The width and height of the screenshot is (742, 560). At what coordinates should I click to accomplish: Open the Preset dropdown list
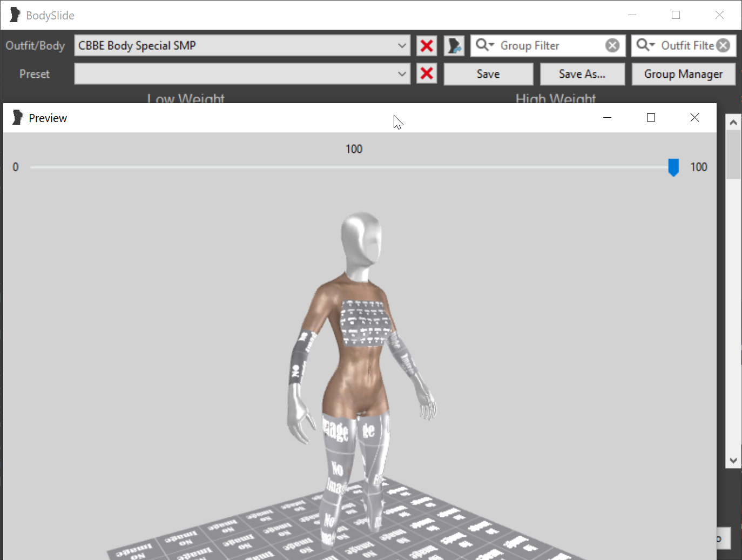point(242,74)
